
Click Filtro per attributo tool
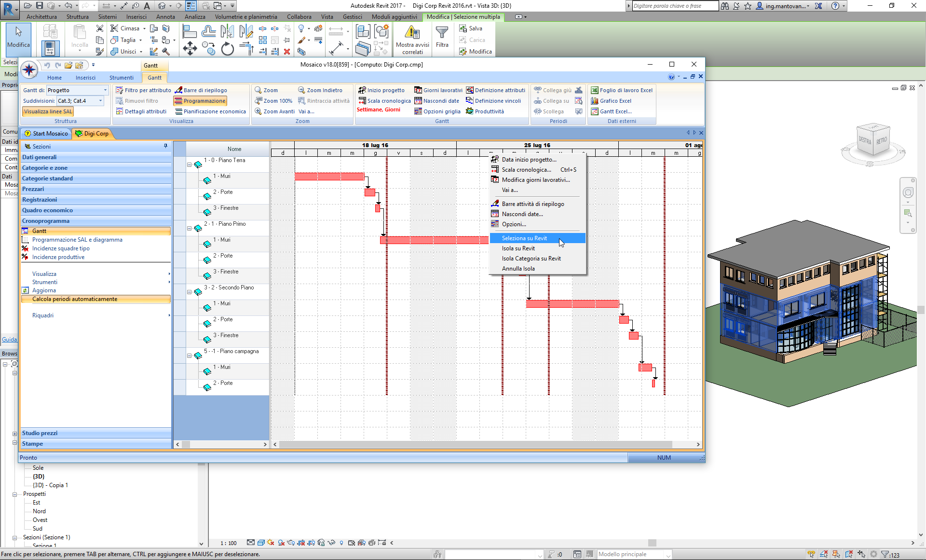[143, 90]
